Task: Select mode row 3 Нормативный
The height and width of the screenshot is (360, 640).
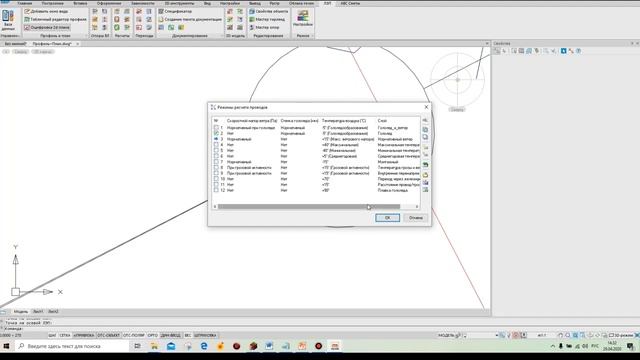Action: 316,139
